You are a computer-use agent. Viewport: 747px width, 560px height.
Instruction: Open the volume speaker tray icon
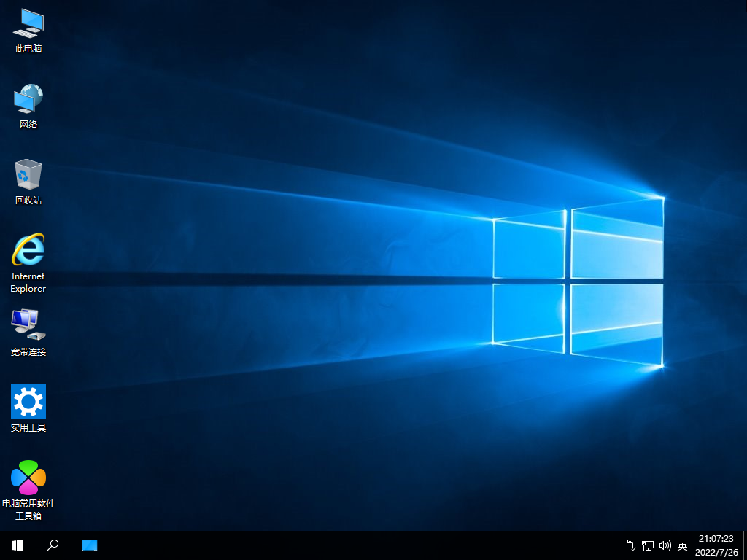coord(665,545)
